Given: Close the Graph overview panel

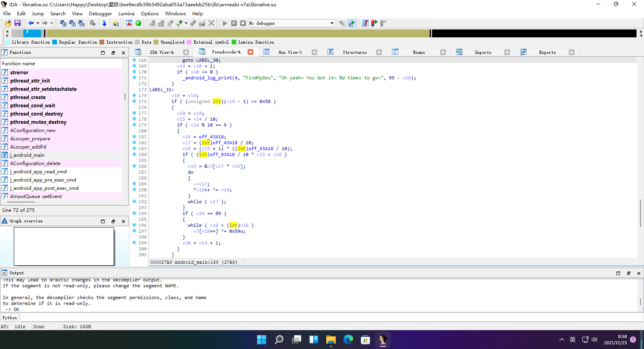Looking at the screenshot, I should (x=123, y=221).
